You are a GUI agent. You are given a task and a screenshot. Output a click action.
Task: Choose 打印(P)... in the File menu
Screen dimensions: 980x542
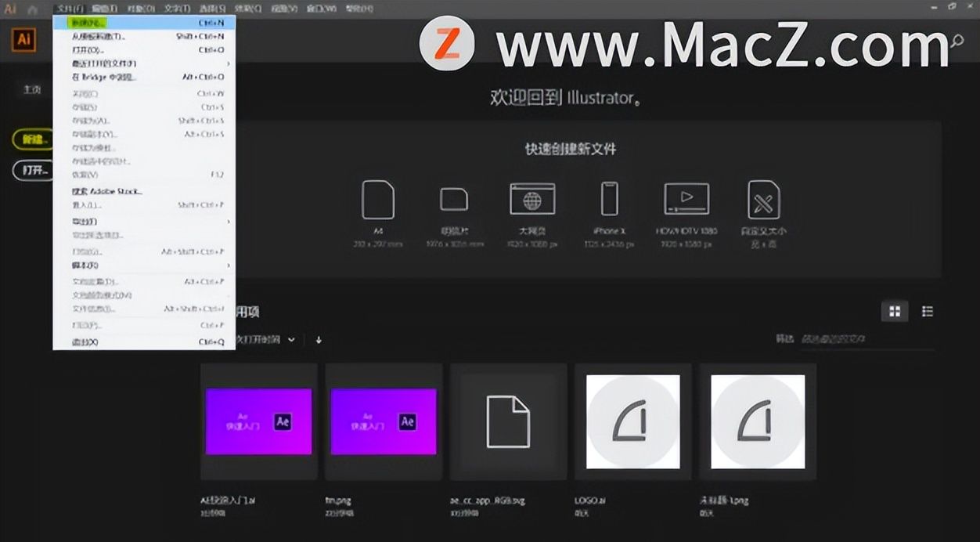144,325
